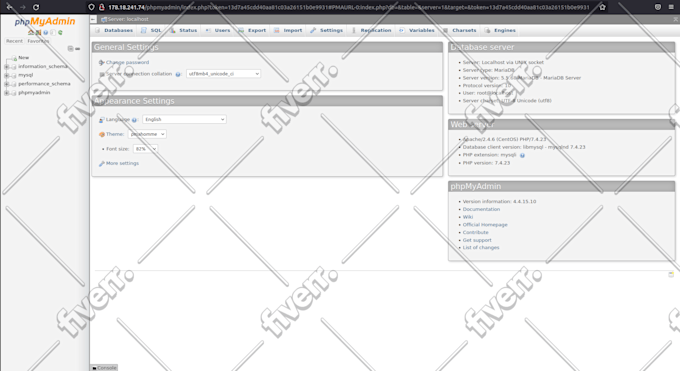Open the Recent tables button in sidebar

coord(14,41)
